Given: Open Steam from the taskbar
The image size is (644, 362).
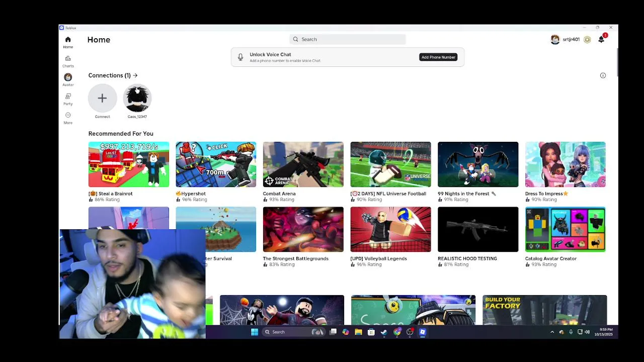Looking at the screenshot, I should pyautogui.click(x=384, y=332).
